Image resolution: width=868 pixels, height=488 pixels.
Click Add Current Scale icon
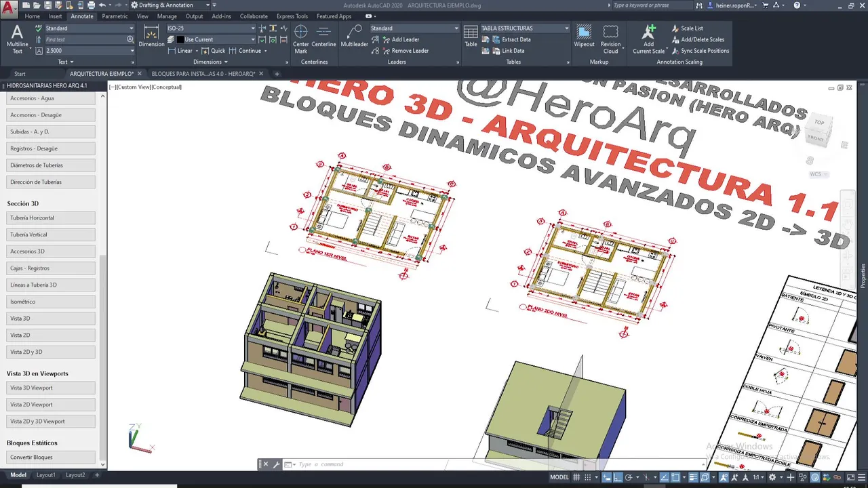[x=649, y=39]
